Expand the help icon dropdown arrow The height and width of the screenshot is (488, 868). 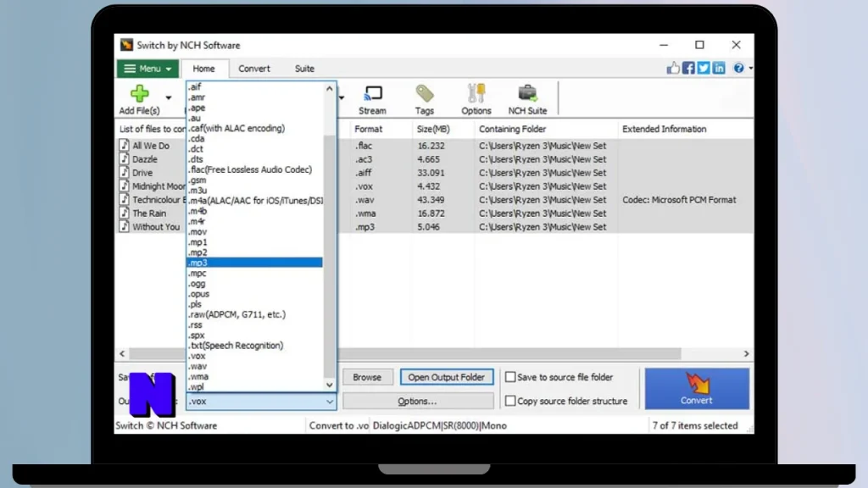coord(751,68)
